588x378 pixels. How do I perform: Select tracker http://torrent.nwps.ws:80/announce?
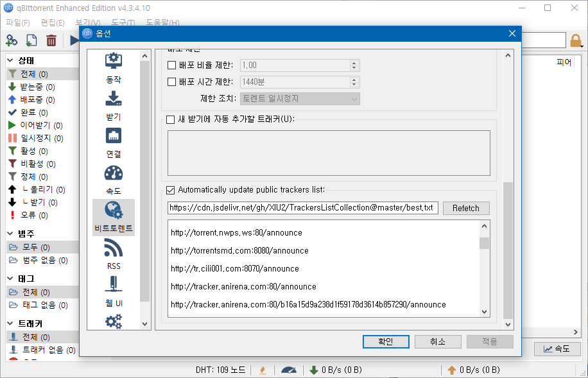[236, 233]
